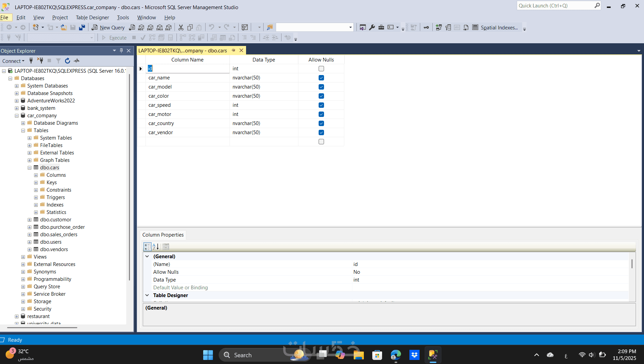The height and width of the screenshot is (364, 644).
Task: Click the Quick Launch search box
Action: pyautogui.click(x=559, y=6)
